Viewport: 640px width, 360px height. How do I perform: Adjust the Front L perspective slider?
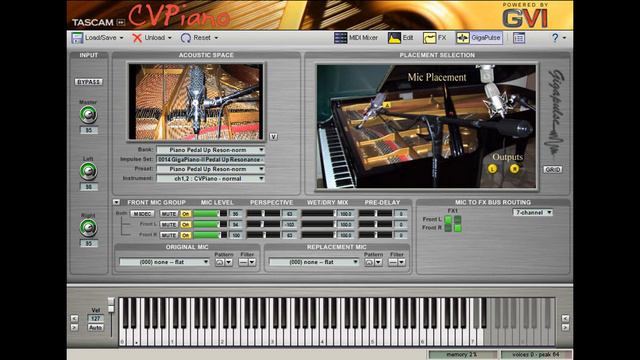pyautogui.click(x=263, y=224)
